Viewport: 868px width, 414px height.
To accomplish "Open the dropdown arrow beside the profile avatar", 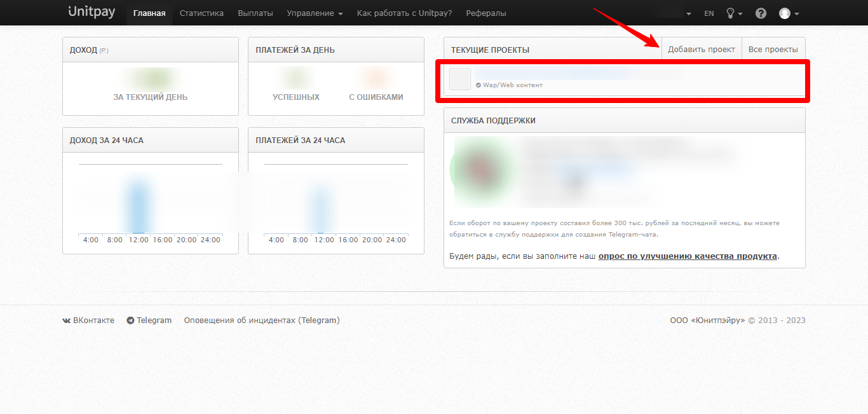I will pos(796,13).
